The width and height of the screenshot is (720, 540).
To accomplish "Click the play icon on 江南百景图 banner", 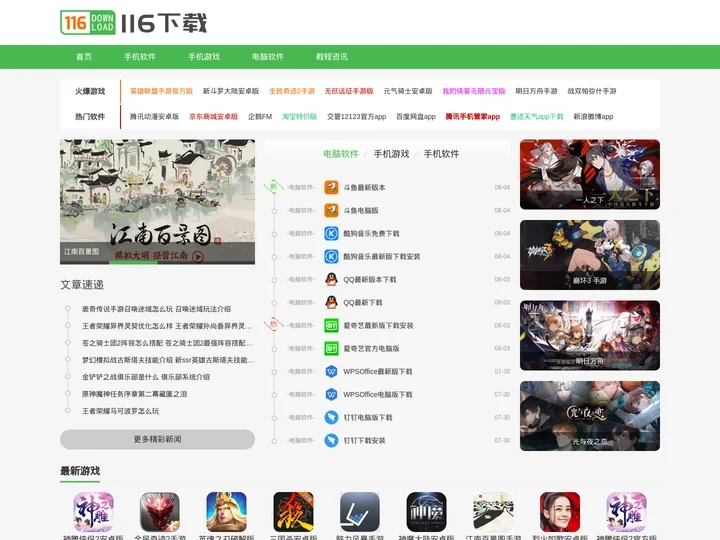I will (x=198, y=256).
